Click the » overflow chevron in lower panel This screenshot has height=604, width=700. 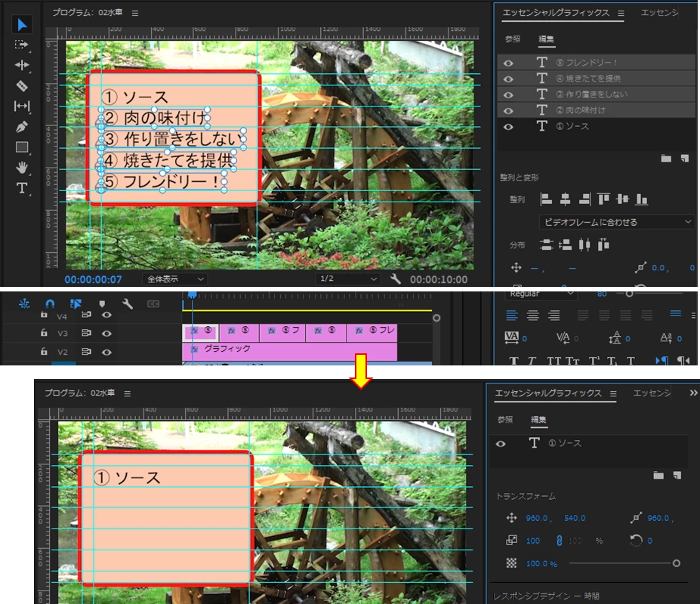coord(693,393)
